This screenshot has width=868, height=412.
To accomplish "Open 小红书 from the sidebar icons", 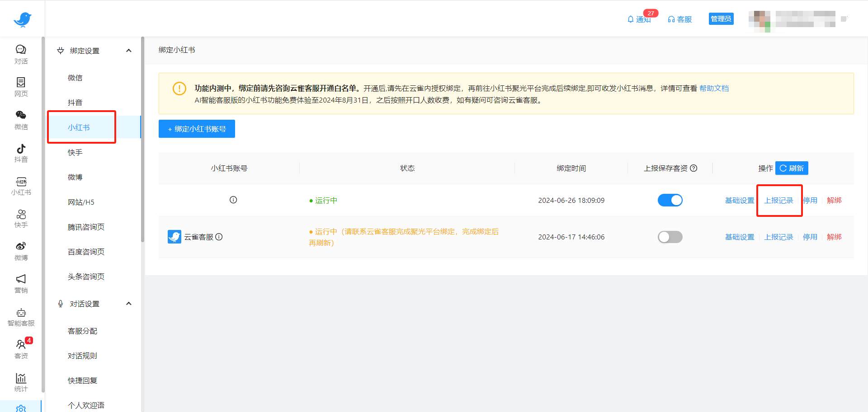I will click(21, 186).
